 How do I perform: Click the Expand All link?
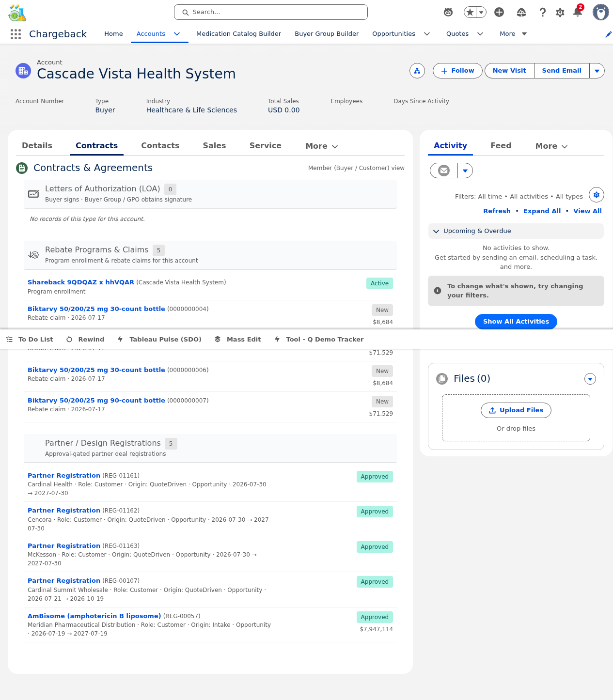click(542, 211)
